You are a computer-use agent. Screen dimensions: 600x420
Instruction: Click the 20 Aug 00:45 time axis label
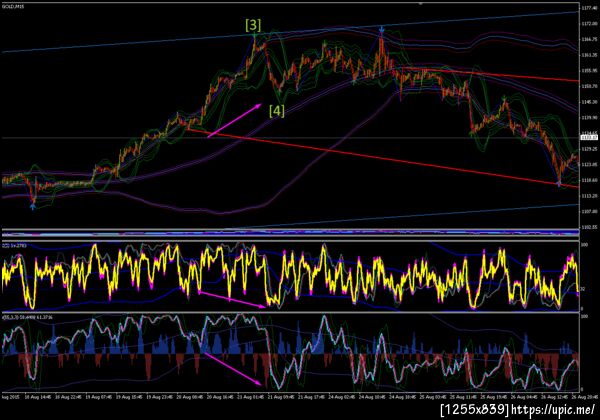pyautogui.click(x=190, y=397)
